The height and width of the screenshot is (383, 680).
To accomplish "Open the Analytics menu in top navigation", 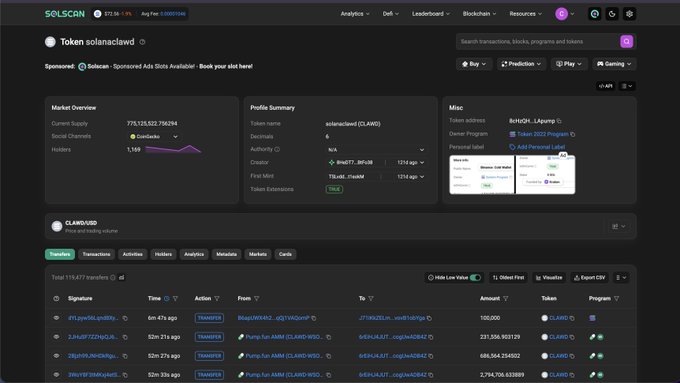I will coord(355,14).
